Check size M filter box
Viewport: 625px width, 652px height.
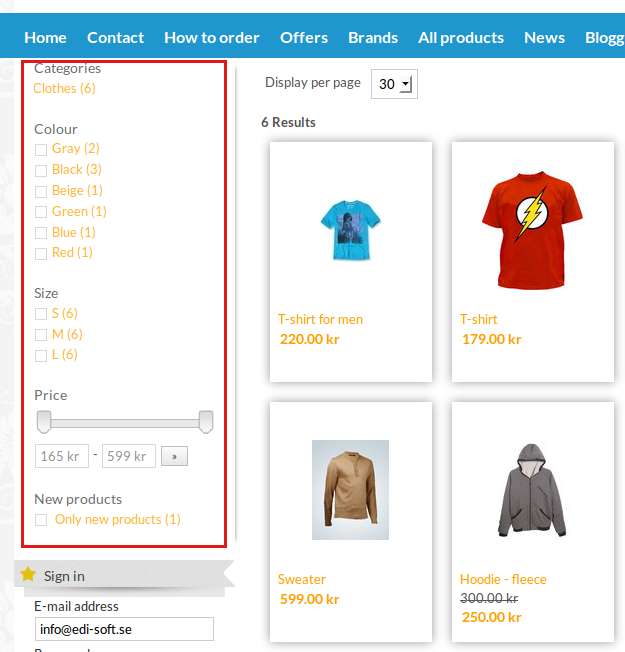[x=41, y=335]
